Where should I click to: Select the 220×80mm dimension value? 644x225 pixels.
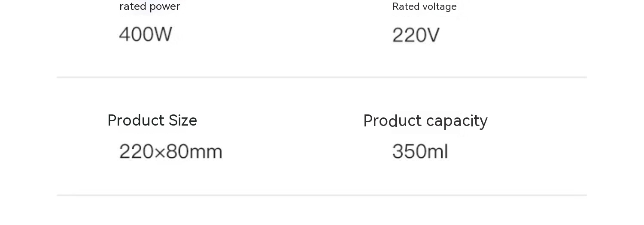click(170, 152)
